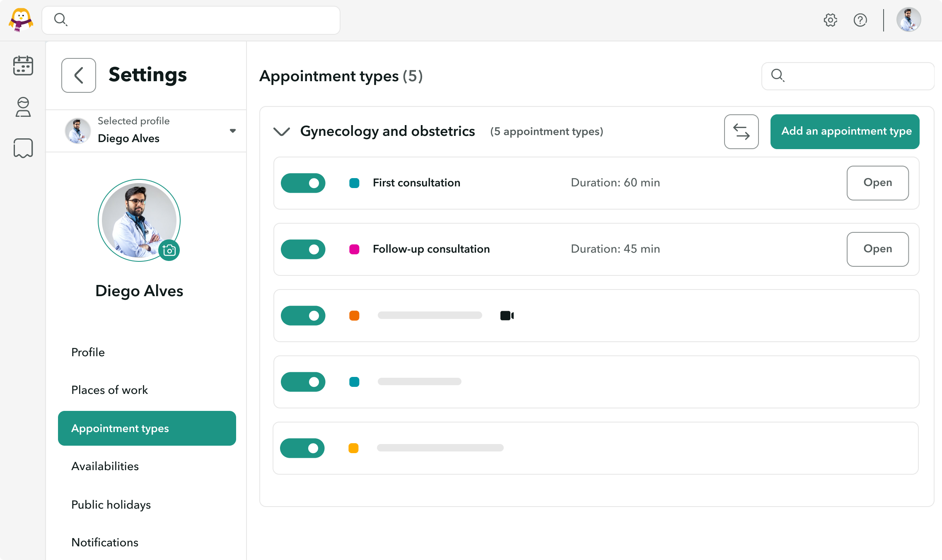Open Availabilities settings
942x560 pixels.
[x=105, y=466]
